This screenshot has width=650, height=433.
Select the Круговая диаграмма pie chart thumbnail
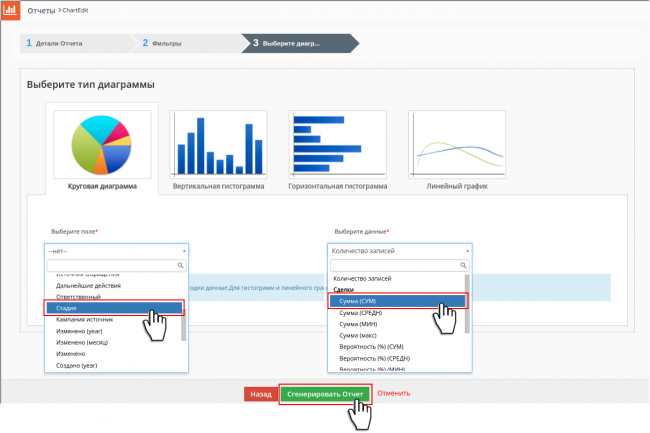coord(102,145)
